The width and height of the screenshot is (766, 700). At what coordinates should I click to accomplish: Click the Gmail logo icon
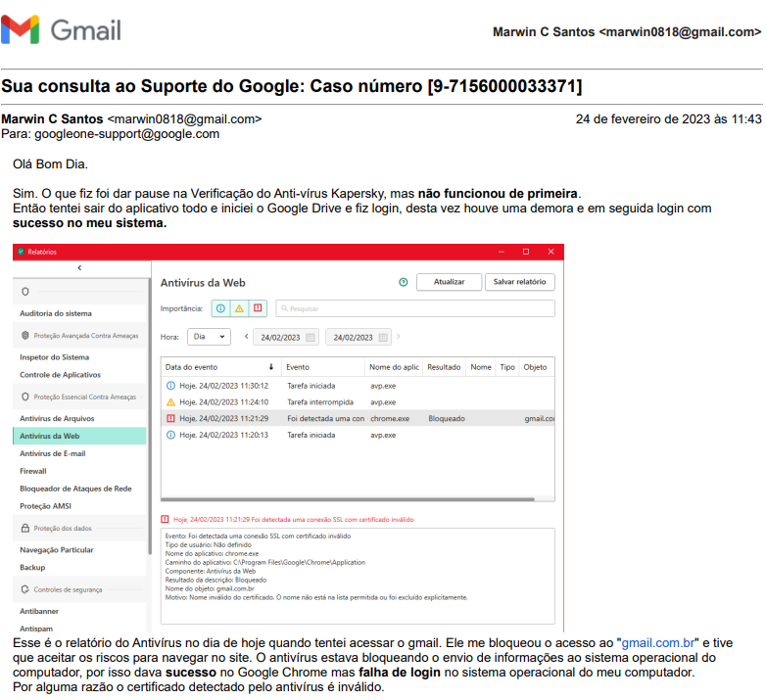(20, 29)
